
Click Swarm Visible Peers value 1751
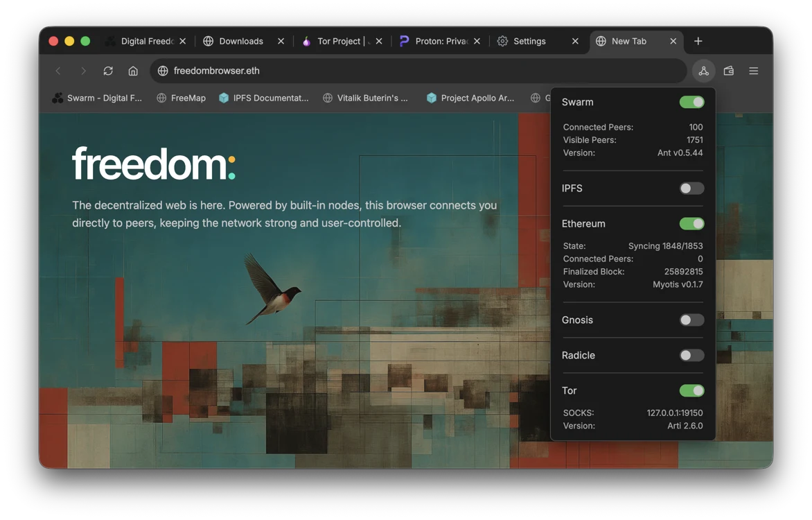[694, 140]
